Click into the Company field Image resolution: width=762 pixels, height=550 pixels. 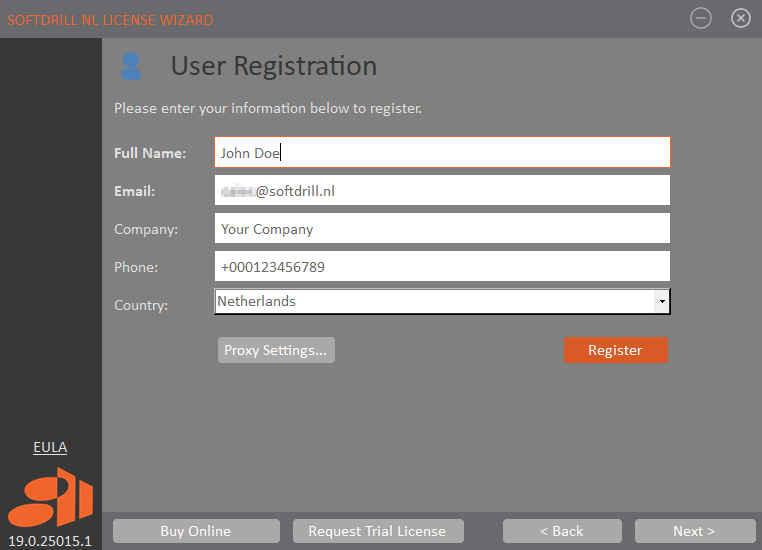[442, 229]
